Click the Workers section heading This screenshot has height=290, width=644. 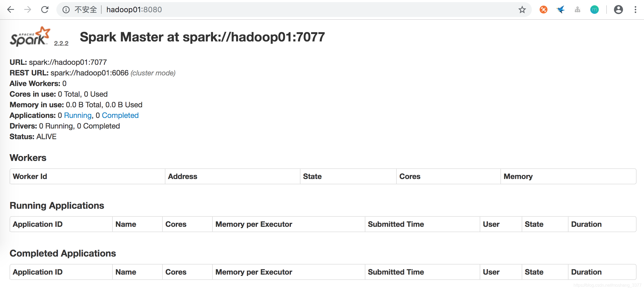pyautogui.click(x=28, y=158)
